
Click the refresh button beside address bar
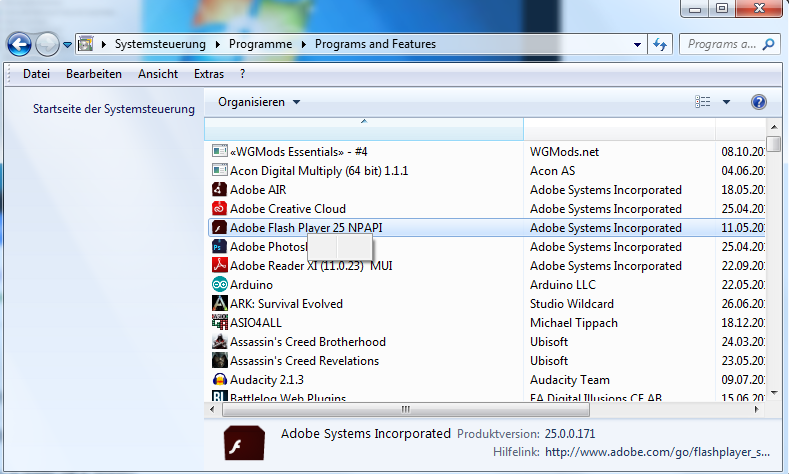tap(660, 44)
